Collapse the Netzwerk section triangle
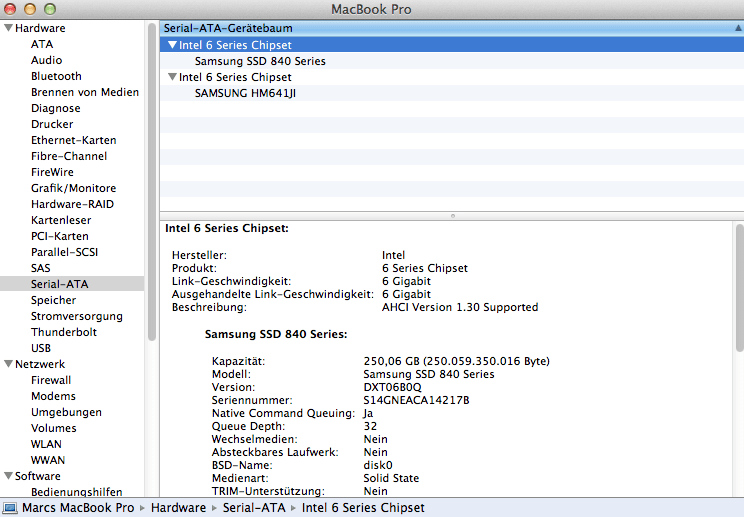 coord(8,364)
